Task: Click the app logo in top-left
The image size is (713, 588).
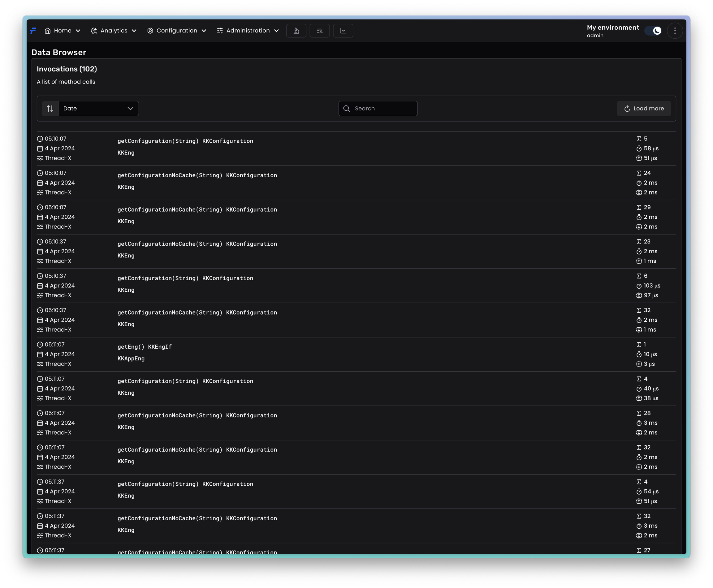Action: (33, 31)
